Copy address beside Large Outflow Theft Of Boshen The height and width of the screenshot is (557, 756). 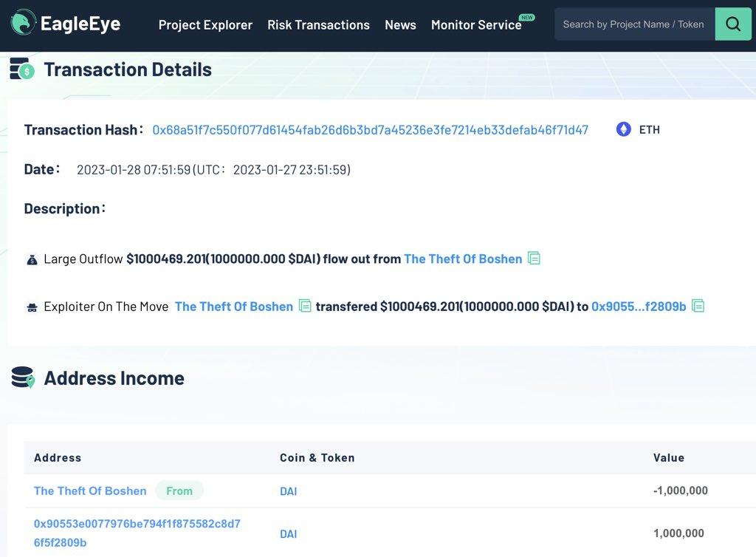534,259
